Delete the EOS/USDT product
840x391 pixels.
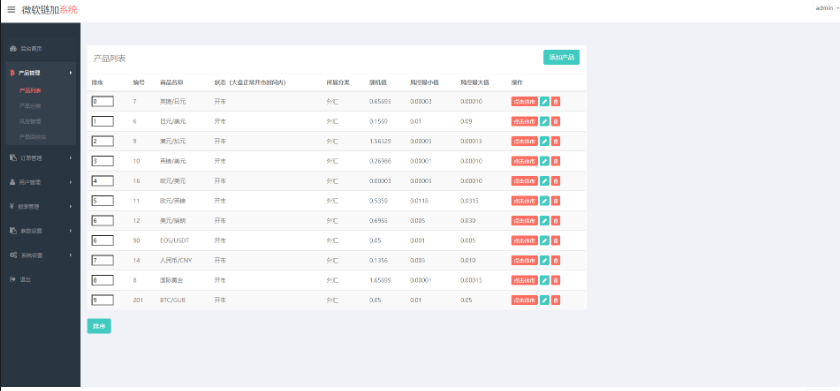(x=556, y=240)
